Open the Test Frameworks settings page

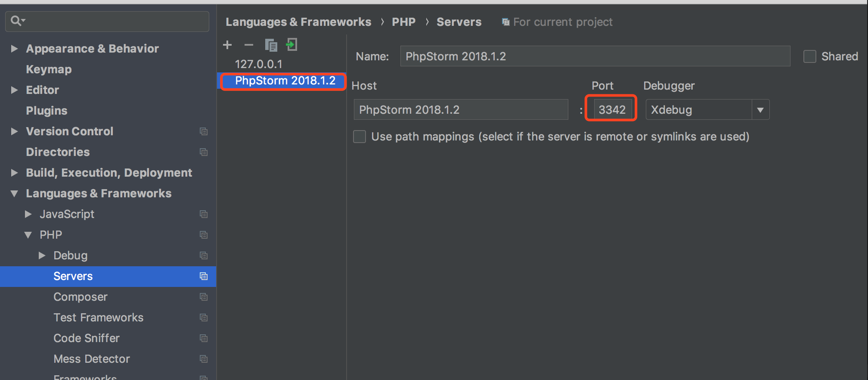click(x=98, y=318)
